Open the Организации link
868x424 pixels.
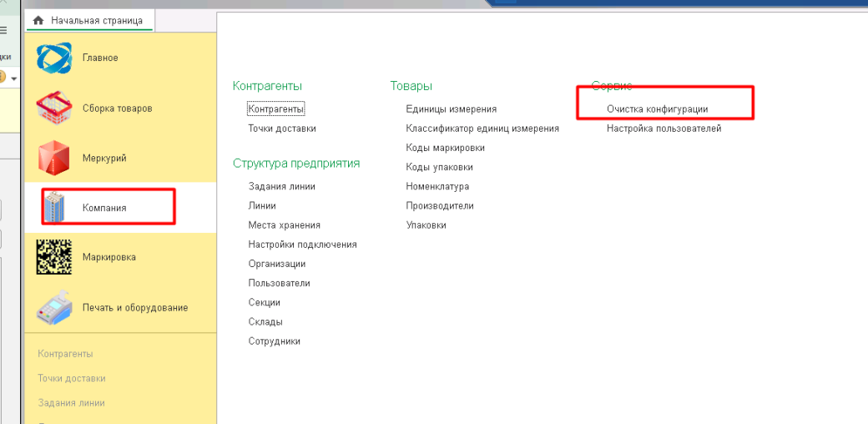(x=277, y=264)
